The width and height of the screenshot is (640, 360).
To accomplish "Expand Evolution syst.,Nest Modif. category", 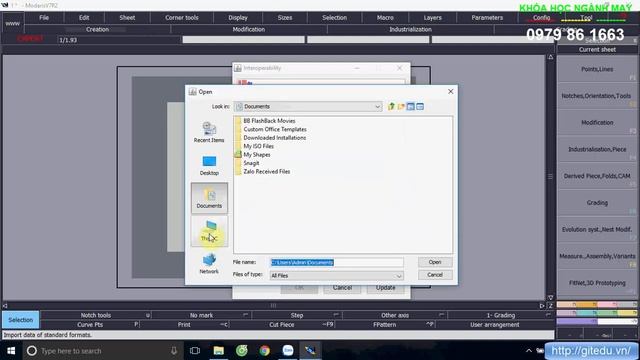I will pos(597,229).
